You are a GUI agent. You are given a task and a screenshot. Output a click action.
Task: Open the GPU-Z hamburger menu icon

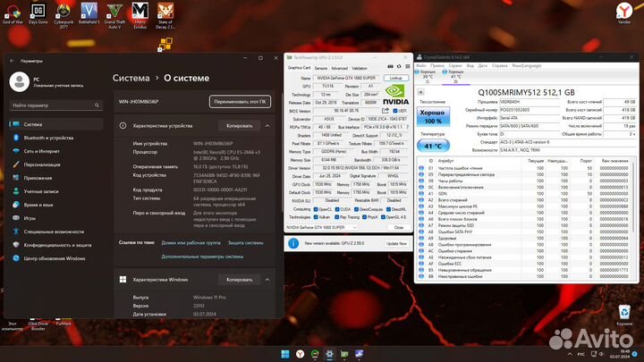click(408, 66)
